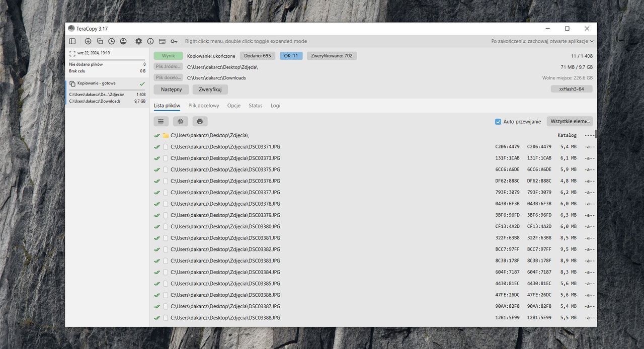This screenshot has height=349, width=644.
Task: Open the Wszystkie elementy filter dropdown
Action: (570, 121)
